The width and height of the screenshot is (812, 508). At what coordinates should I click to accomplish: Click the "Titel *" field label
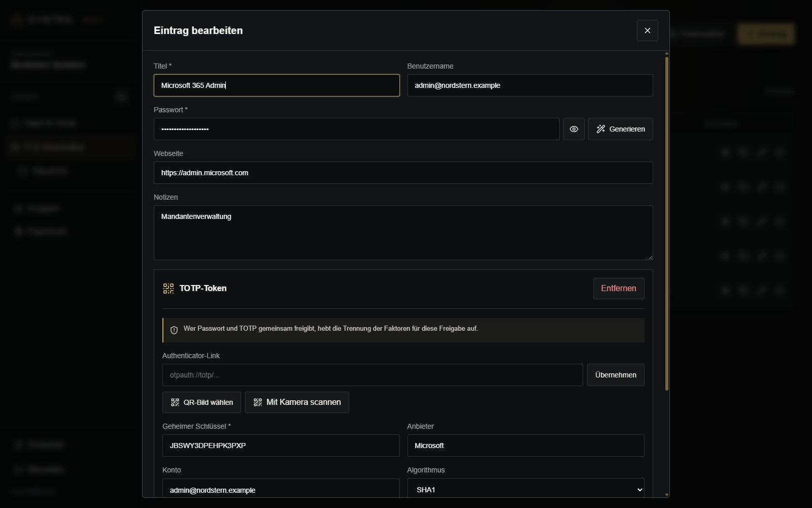point(162,66)
